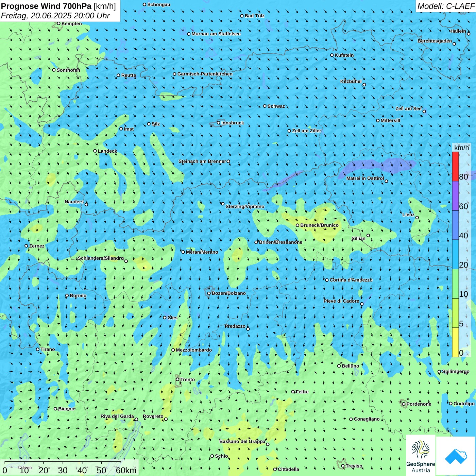Click the Berchtesgaden label
Viewport: 476px width, 476px height.
click(435, 41)
